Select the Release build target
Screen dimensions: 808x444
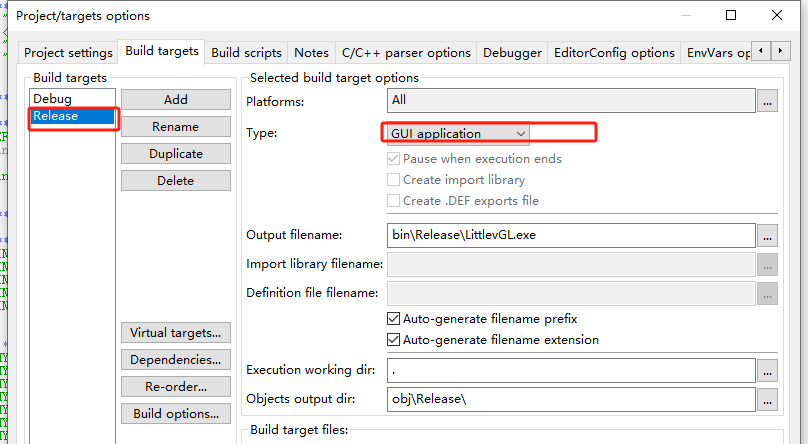72,116
